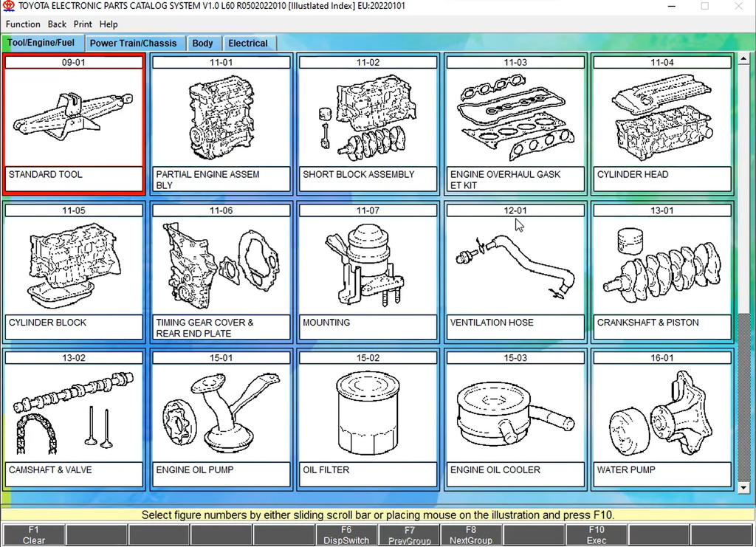Click the scrollbar up arrow
This screenshot has width=756, height=547.
(743, 58)
